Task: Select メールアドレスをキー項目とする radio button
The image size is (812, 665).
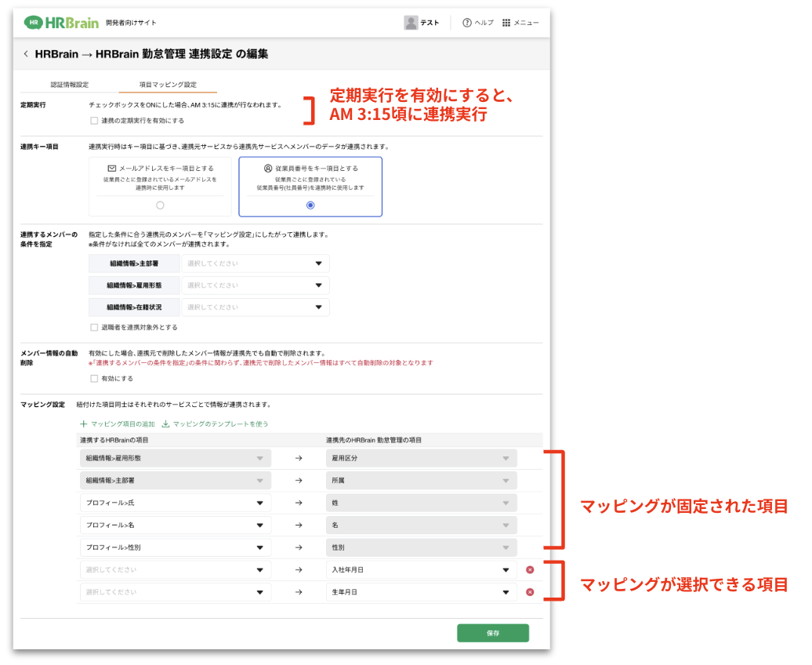Action: (160, 205)
